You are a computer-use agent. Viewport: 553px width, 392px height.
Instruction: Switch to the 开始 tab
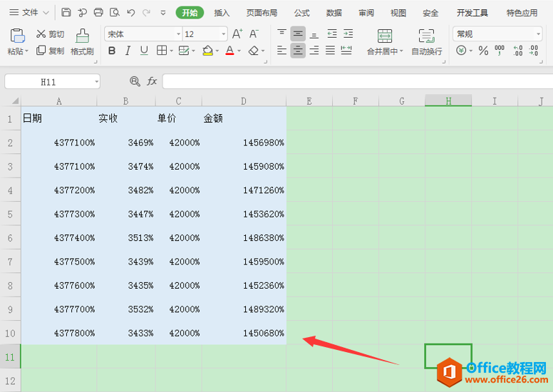tap(190, 13)
